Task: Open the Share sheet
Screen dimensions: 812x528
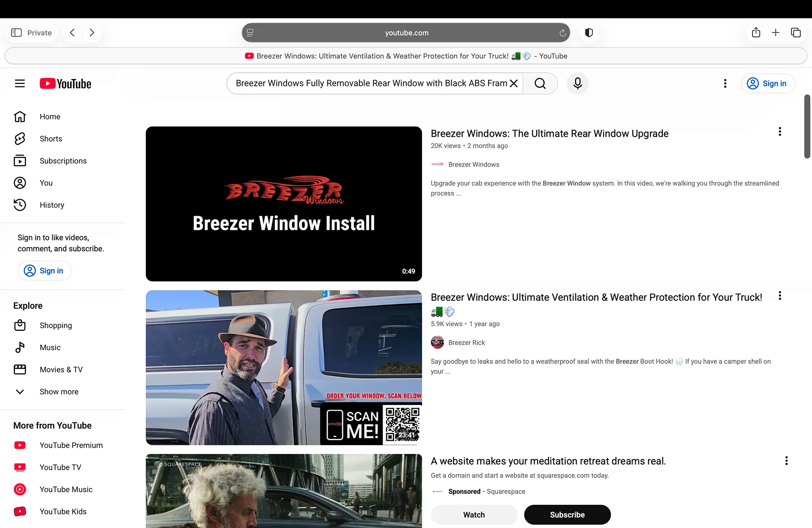Action: [x=756, y=32]
